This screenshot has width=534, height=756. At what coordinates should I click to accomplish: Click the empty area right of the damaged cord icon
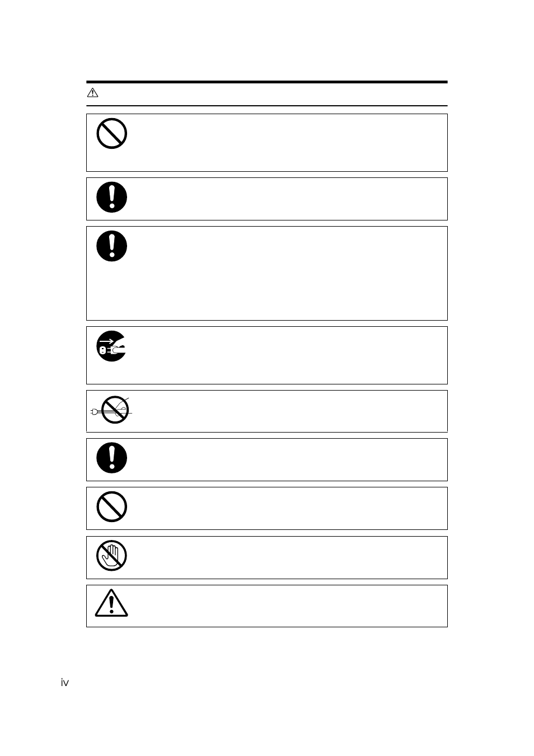click(289, 411)
